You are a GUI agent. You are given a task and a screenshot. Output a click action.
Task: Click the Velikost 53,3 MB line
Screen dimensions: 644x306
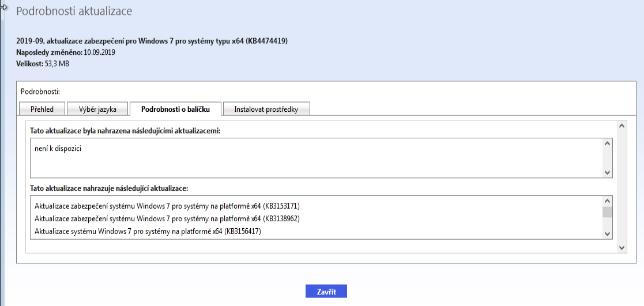(x=43, y=63)
